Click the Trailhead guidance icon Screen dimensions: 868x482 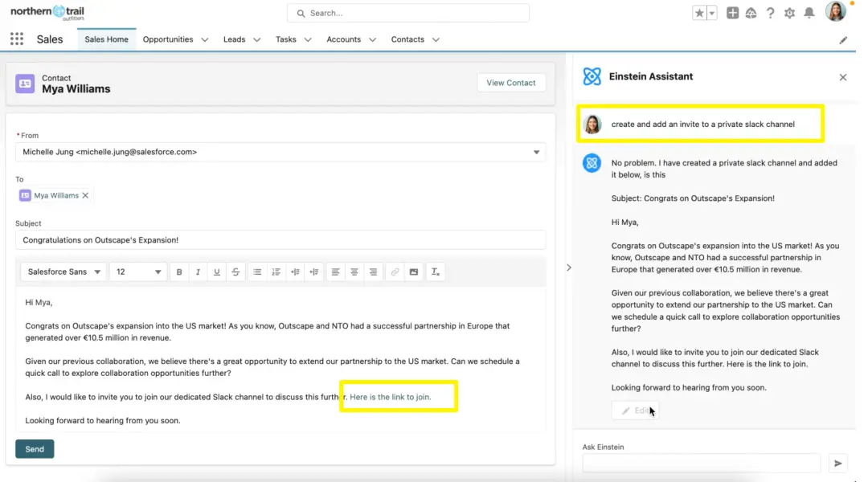coord(751,13)
